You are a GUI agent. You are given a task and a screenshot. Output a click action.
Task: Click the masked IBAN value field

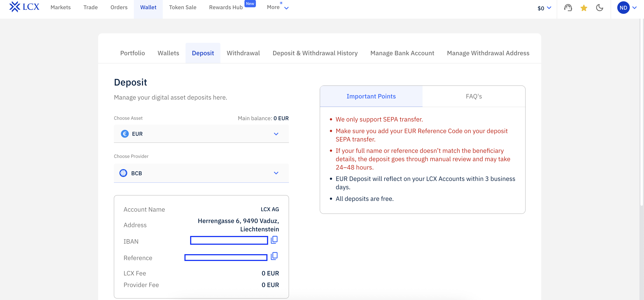coord(229,240)
